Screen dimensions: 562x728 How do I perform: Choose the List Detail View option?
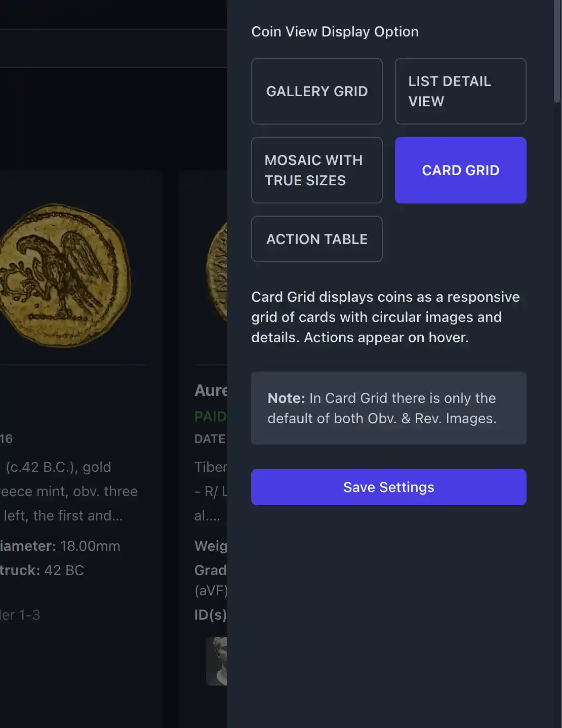point(460,91)
